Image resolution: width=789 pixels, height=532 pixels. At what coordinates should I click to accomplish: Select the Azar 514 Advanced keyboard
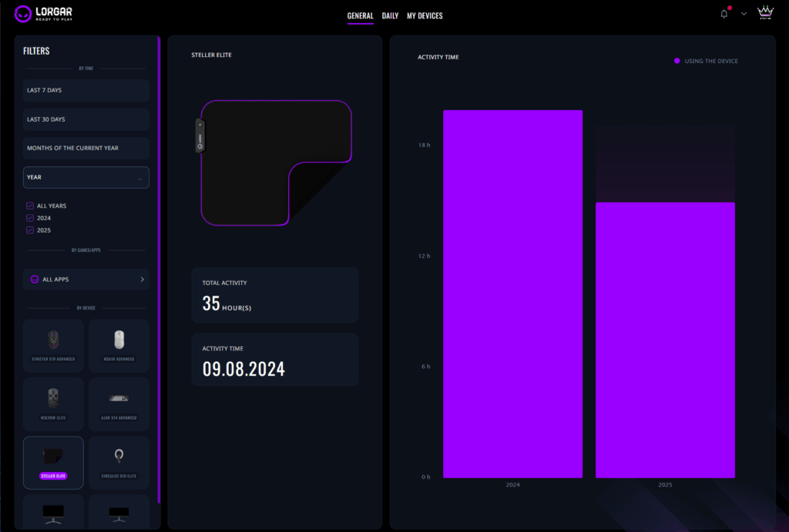click(x=119, y=403)
